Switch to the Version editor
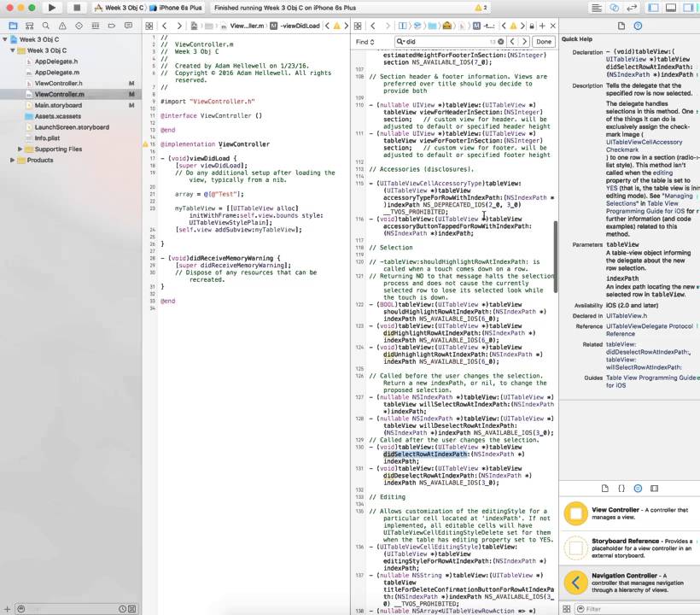The width and height of the screenshot is (700, 615). (632, 8)
